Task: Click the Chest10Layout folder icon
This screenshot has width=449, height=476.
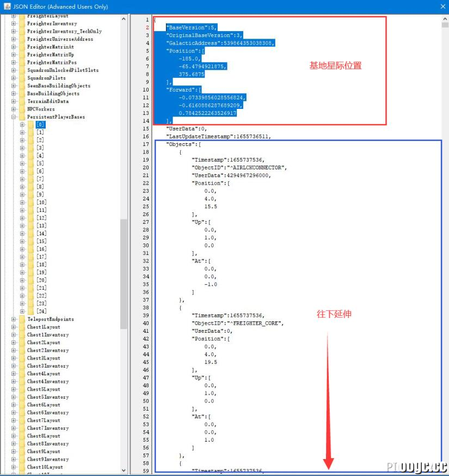Action: 22,467
